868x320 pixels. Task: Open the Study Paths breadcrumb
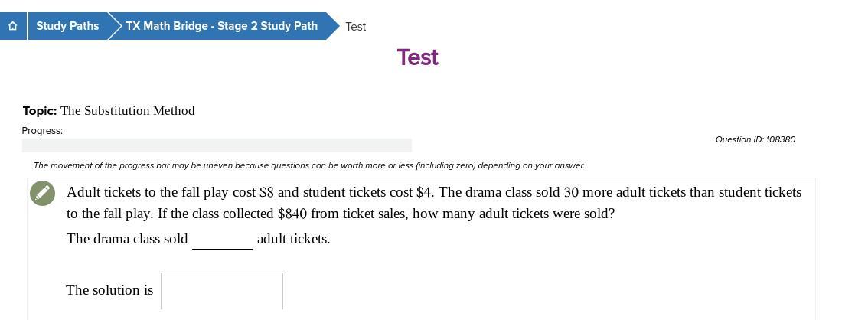[67, 26]
